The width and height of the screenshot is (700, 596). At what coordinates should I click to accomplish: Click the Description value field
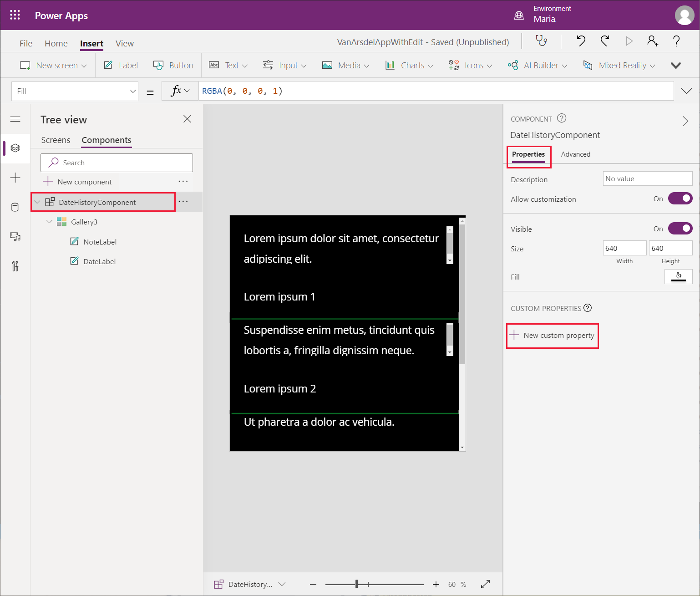[x=648, y=178]
